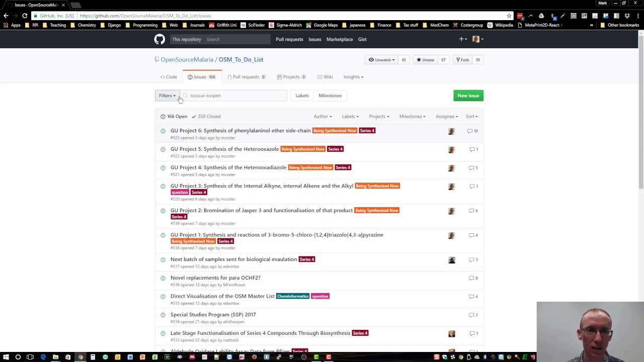The height and width of the screenshot is (362, 644).
Task: Reload the page with the refresh icon
Action: [25, 16]
